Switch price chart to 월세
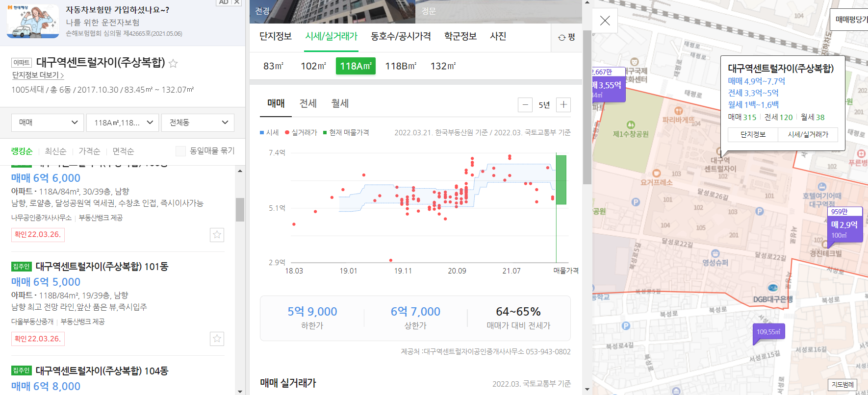This screenshot has height=395, width=868. tap(340, 103)
